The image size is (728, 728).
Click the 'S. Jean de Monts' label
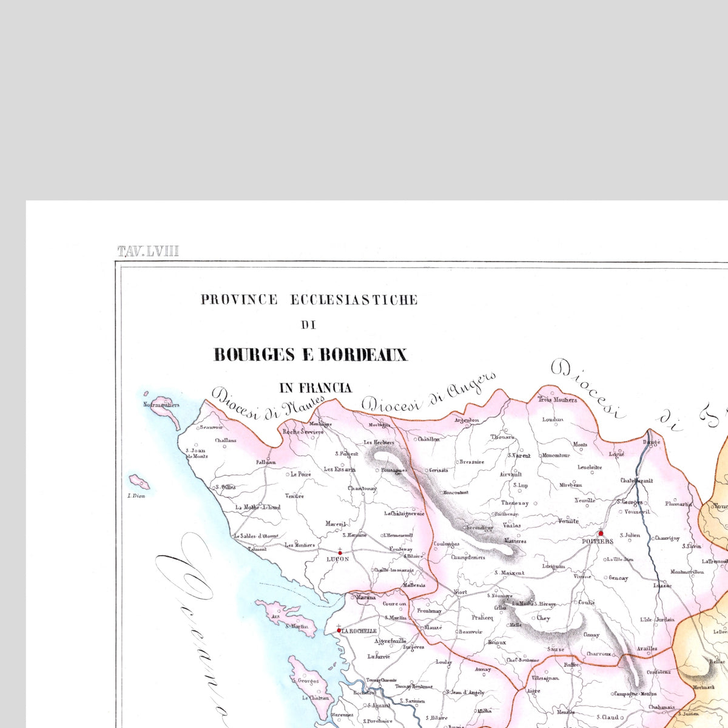(x=197, y=453)
